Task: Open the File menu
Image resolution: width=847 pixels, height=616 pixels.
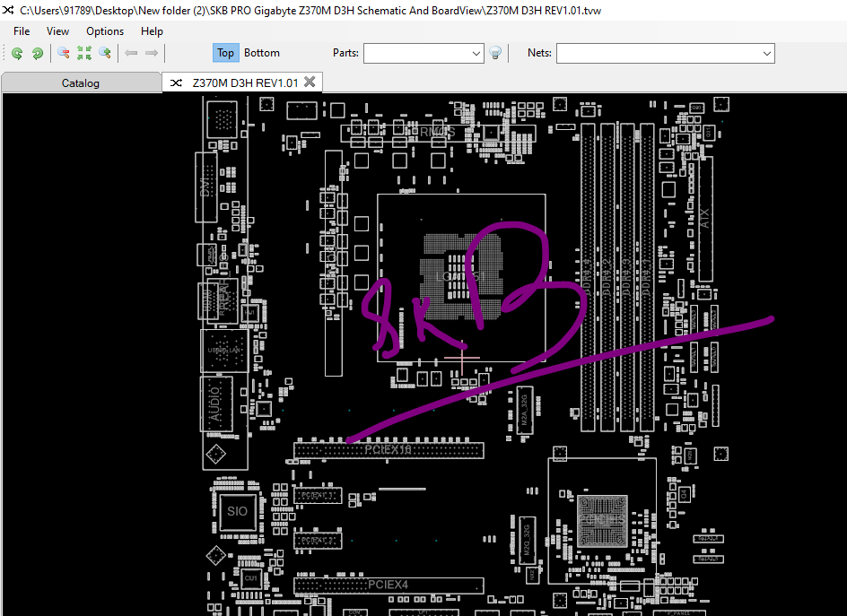Action: 22,31
